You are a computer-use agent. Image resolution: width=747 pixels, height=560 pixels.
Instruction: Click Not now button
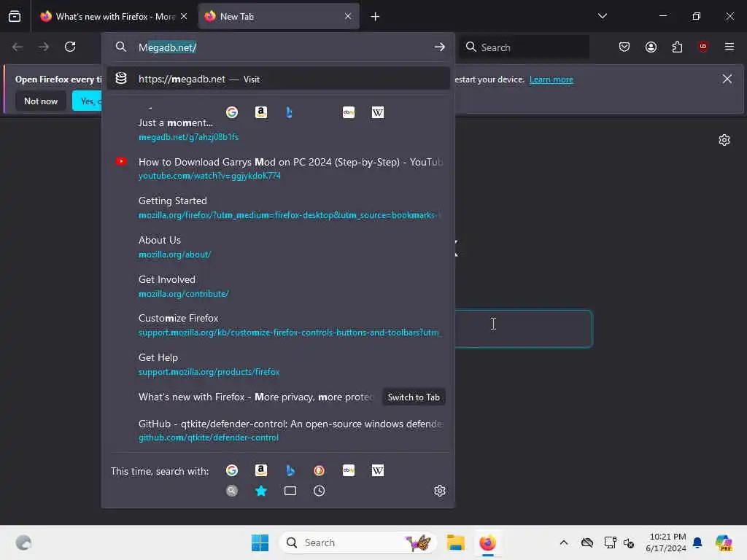(41, 101)
